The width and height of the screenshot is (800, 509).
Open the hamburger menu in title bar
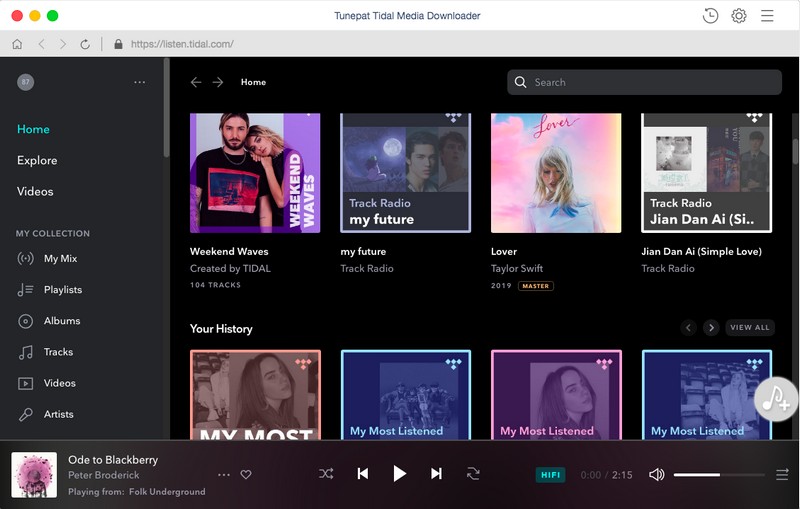[767, 16]
